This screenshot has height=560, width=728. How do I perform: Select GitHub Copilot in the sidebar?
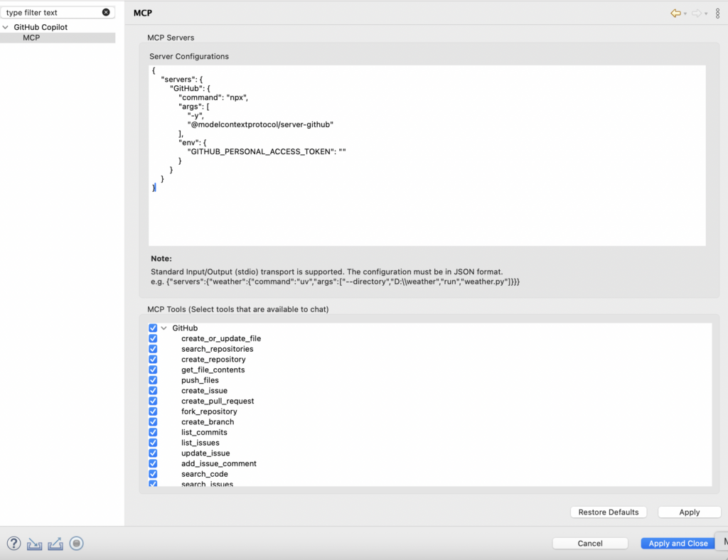click(x=41, y=26)
